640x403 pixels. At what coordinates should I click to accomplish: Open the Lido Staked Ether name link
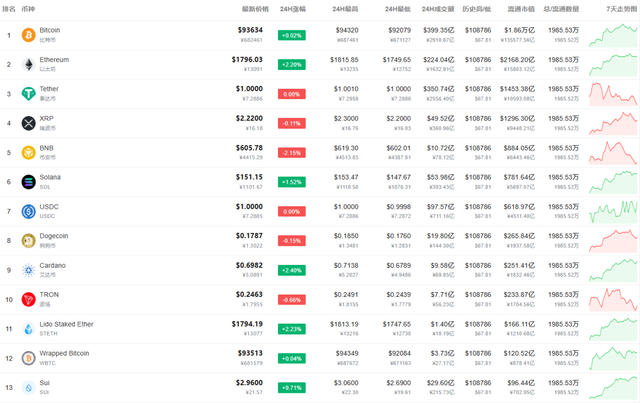coord(67,324)
